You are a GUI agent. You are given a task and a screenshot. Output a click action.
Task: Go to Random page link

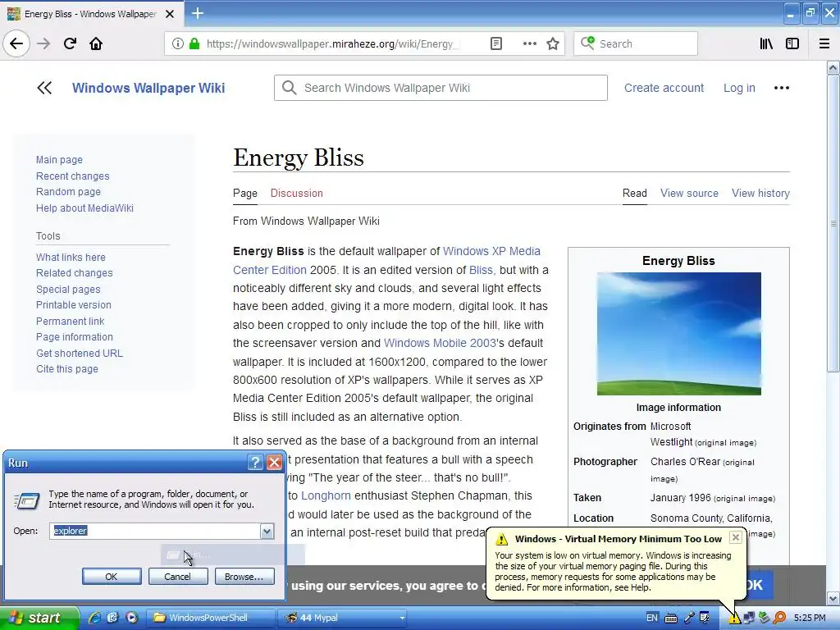68,192
